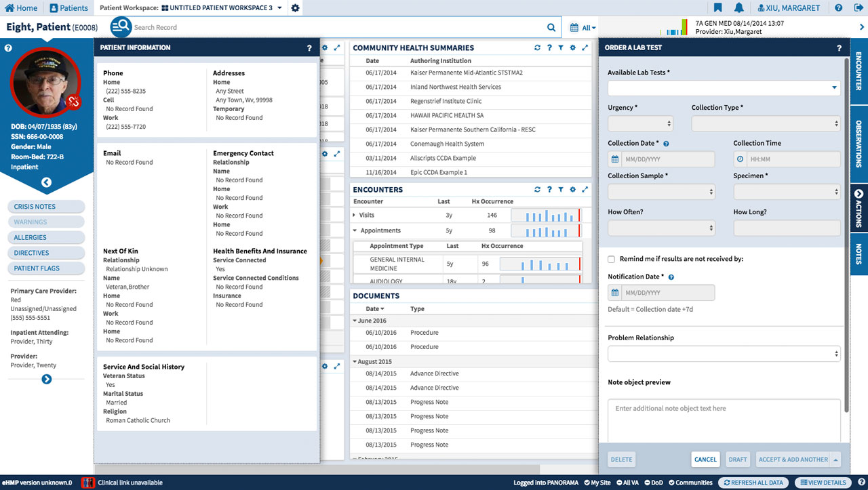Collapse the June 2016 documents group
The height and width of the screenshot is (490, 868).
coord(355,321)
